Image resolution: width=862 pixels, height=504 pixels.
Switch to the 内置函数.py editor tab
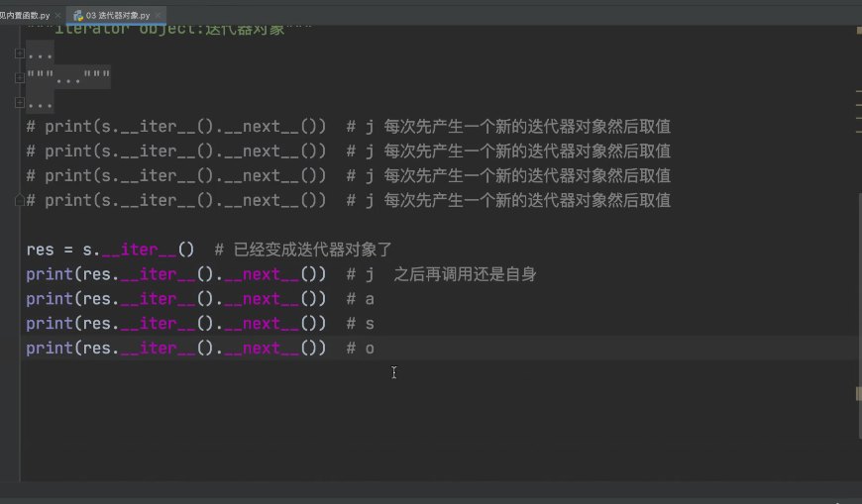25,16
